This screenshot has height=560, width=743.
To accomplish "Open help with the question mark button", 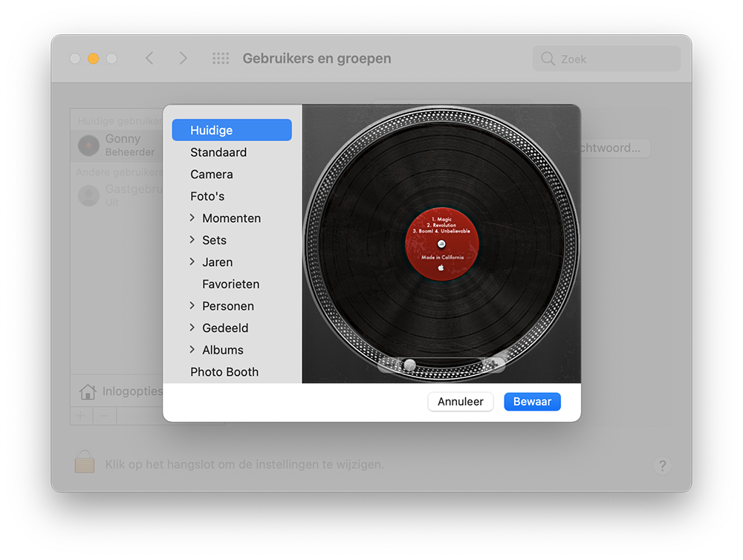I will point(663,466).
